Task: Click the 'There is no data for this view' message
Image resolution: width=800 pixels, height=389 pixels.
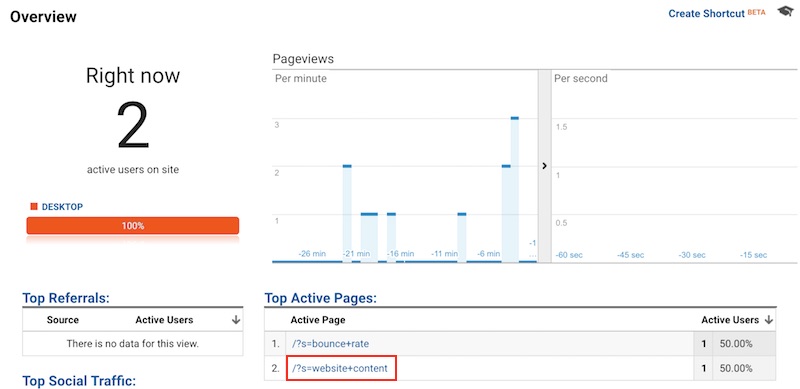Action: [133, 344]
